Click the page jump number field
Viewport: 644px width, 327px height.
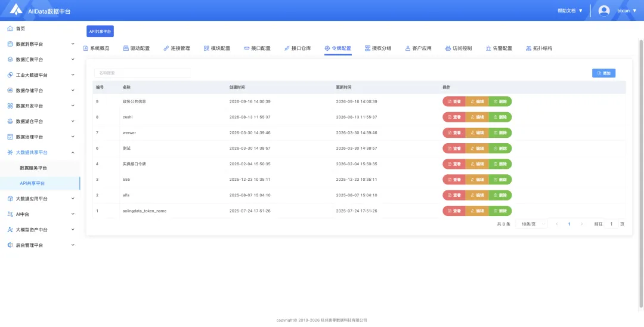611,224
